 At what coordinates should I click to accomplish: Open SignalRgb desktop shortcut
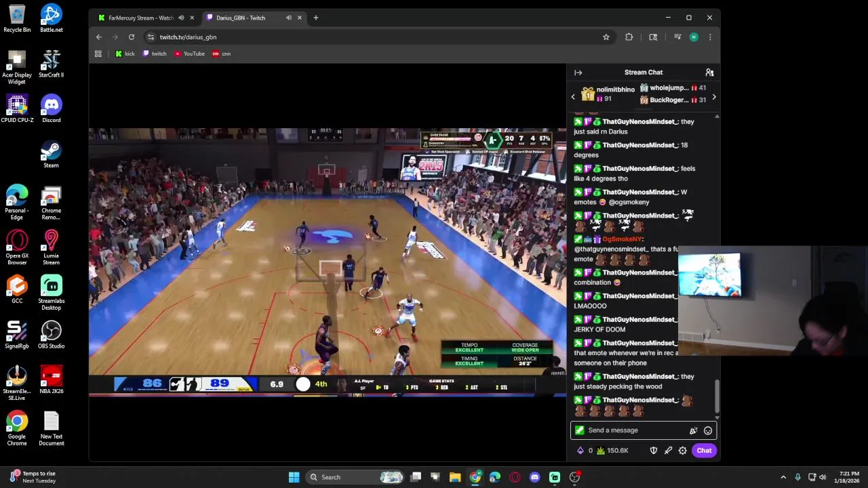click(17, 335)
